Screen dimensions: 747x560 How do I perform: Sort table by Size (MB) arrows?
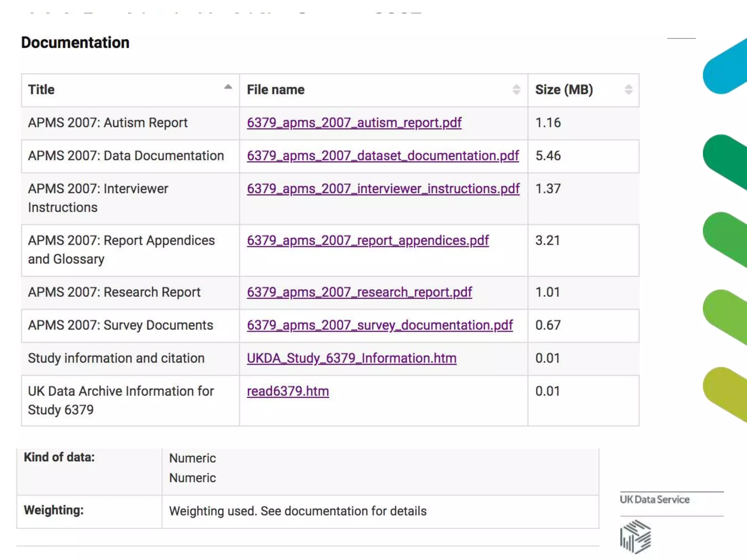[x=628, y=90]
